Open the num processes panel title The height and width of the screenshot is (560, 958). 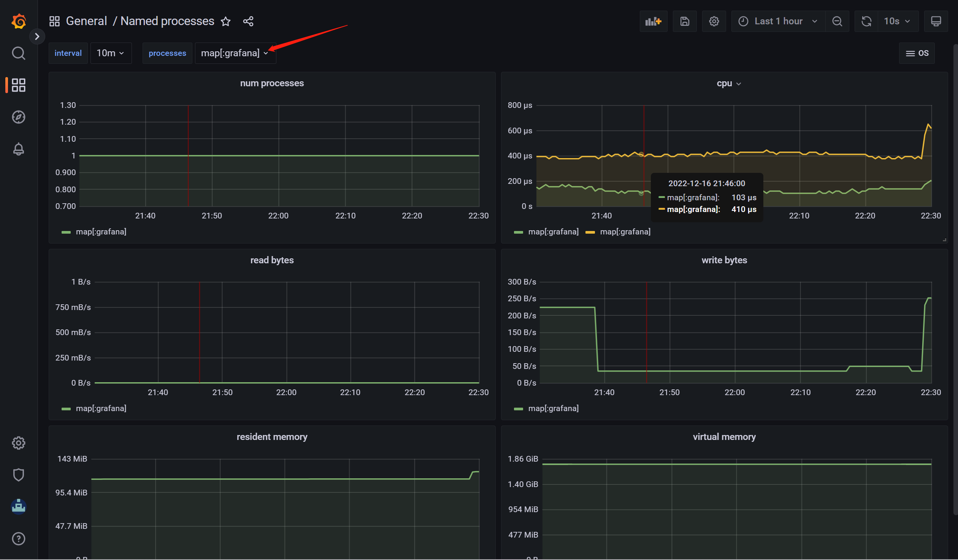click(x=272, y=83)
